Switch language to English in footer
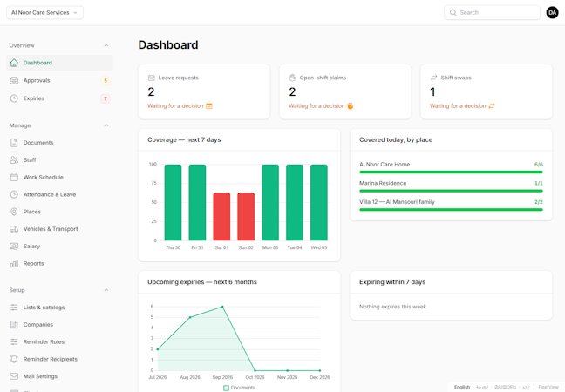The height and width of the screenshot is (392, 565). 462,387
